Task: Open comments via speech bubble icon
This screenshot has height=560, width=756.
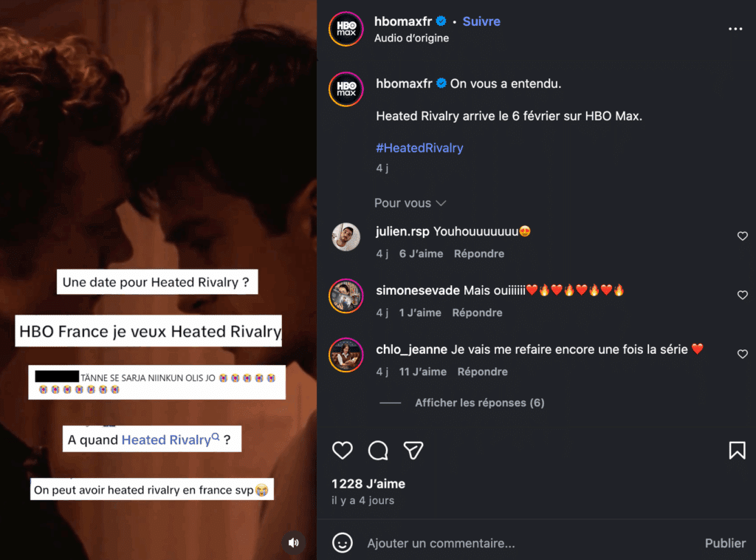Action: [378, 450]
